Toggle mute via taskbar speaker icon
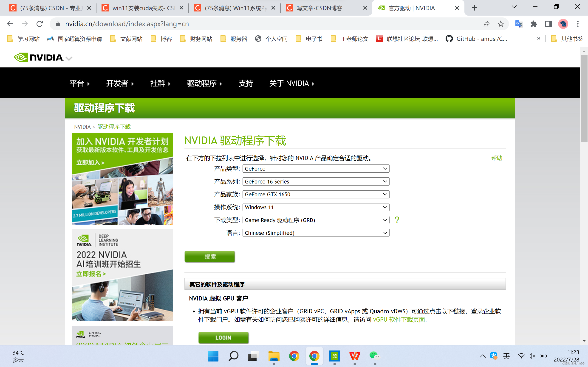588x367 pixels. point(532,356)
